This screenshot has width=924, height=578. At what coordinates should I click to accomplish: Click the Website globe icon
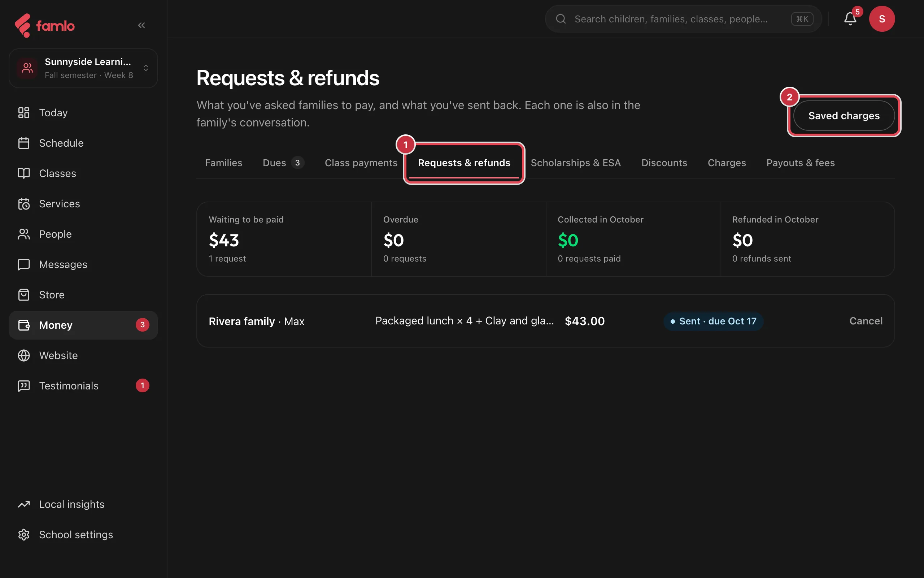pyautogui.click(x=24, y=355)
